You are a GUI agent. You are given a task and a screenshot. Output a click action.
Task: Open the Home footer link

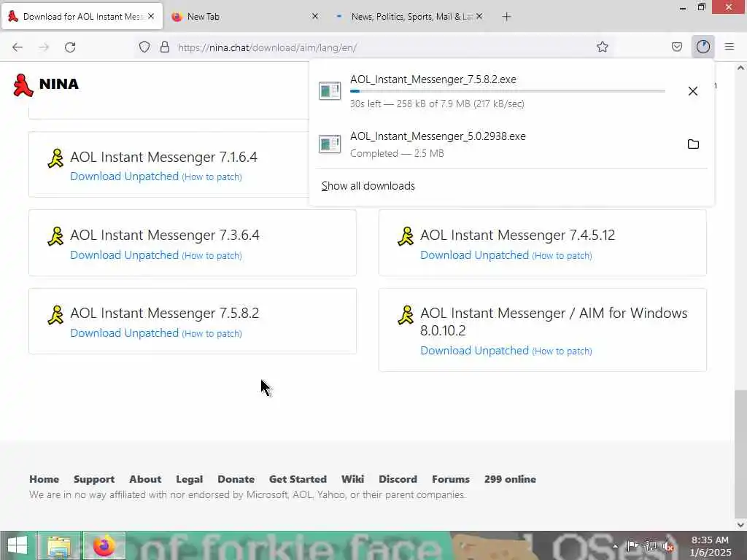point(44,479)
